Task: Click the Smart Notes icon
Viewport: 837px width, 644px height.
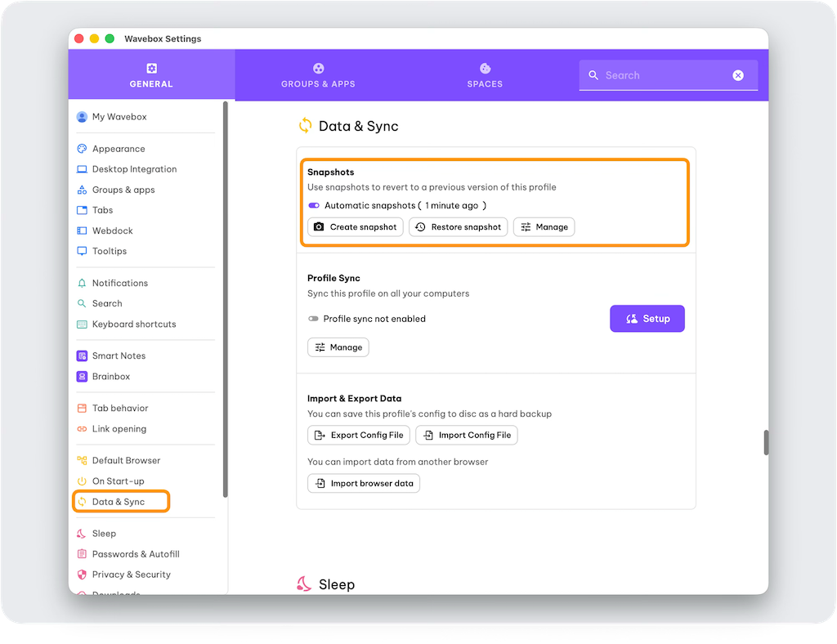Action: click(82, 356)
